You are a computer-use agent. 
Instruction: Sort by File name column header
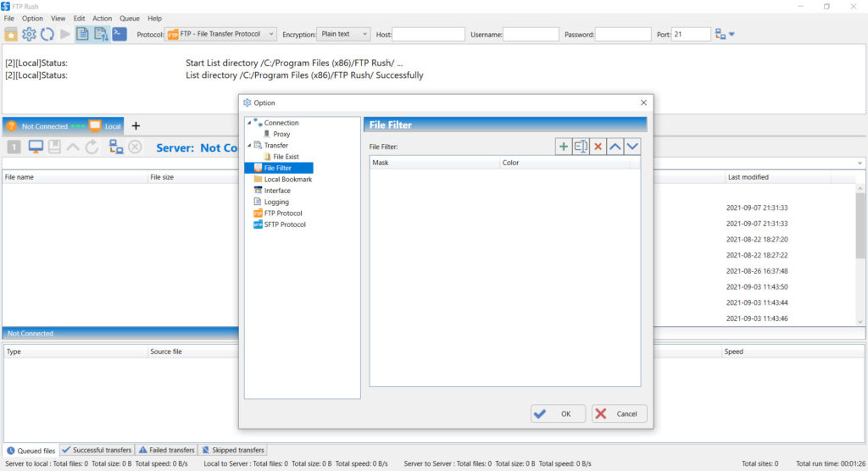pyautogui.click(x=75, y=177)
